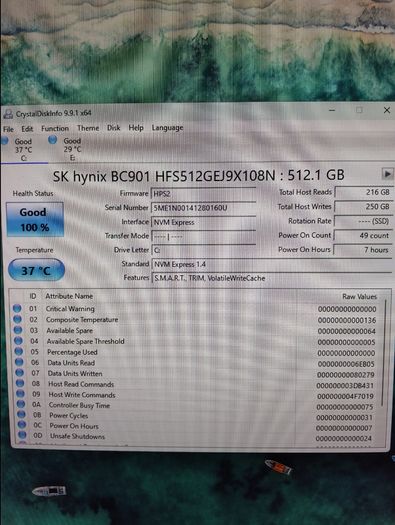This screenshot has width=395, height=525.
Task: Click the next disk arrow button
Action: coord(387,174)
